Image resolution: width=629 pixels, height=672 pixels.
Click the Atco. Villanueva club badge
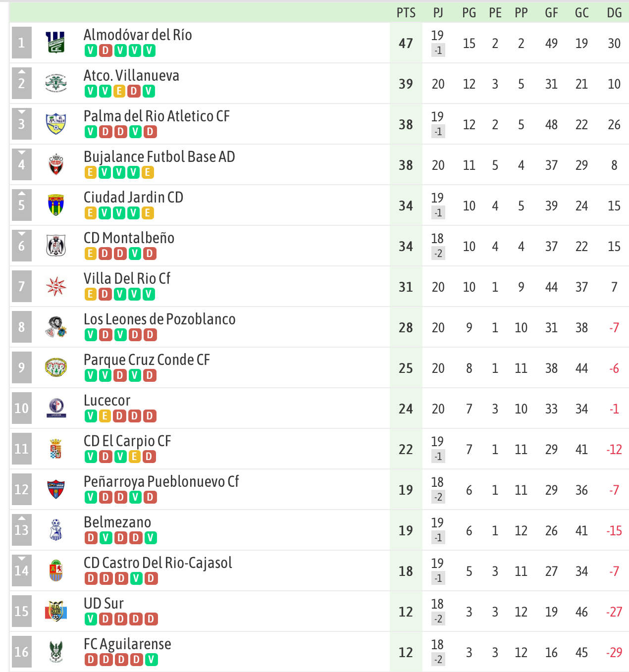55,83
